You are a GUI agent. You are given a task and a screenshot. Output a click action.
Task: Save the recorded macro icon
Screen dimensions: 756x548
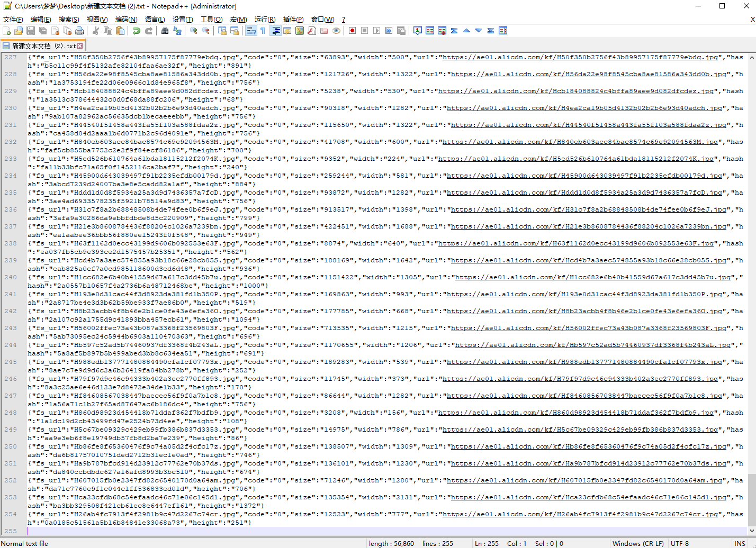point(401,31)
